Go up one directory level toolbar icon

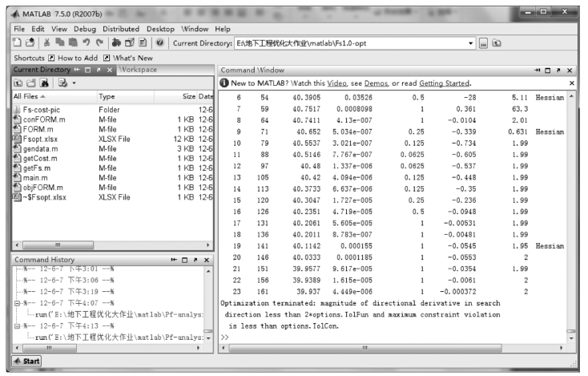coord(497,43)
